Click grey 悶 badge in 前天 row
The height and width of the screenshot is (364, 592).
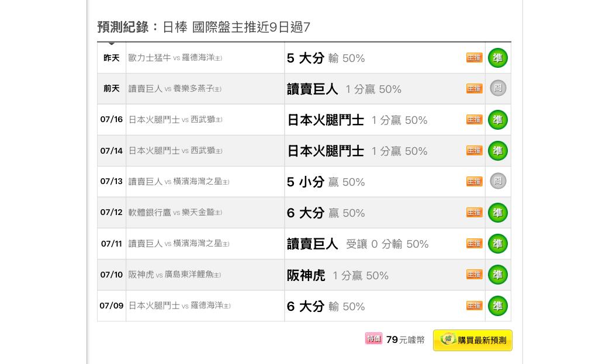tap(497, 88)
